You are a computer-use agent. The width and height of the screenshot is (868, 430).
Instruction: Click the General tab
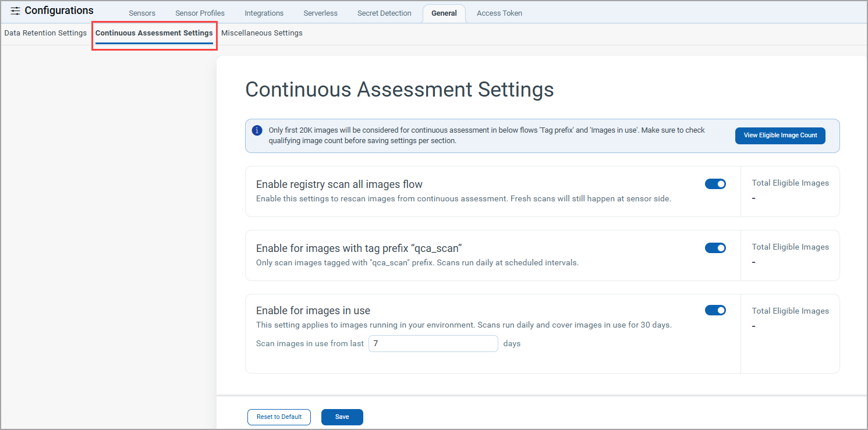coord(444,13)
